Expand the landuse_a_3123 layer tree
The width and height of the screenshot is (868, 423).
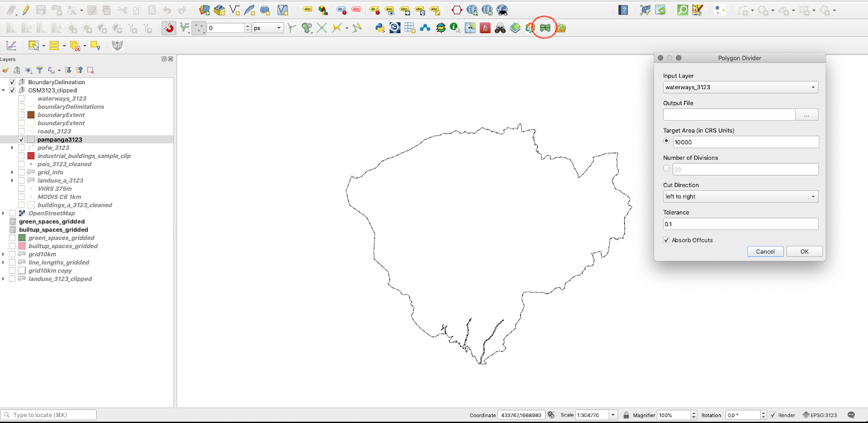click(12, 180)
